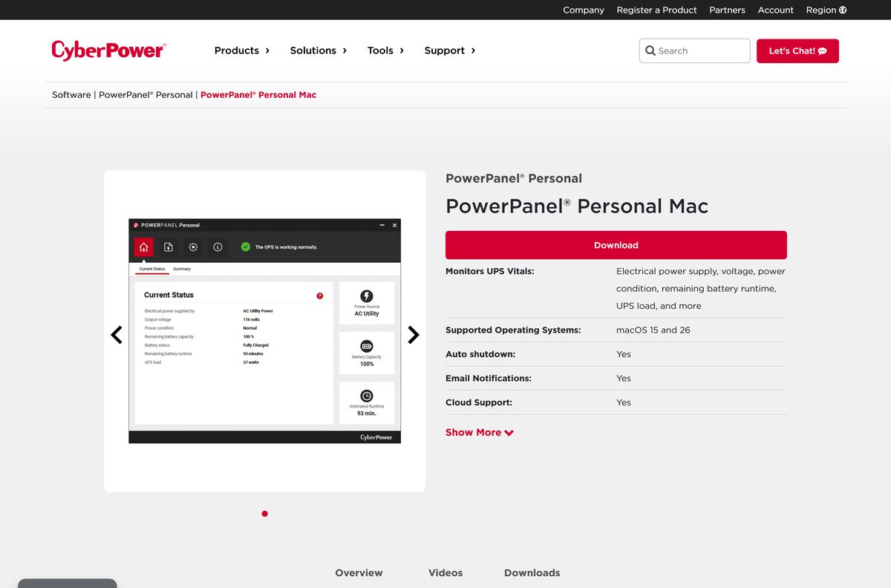
Task: Go to the Software breadcrumb
Action: coord(71,94)
